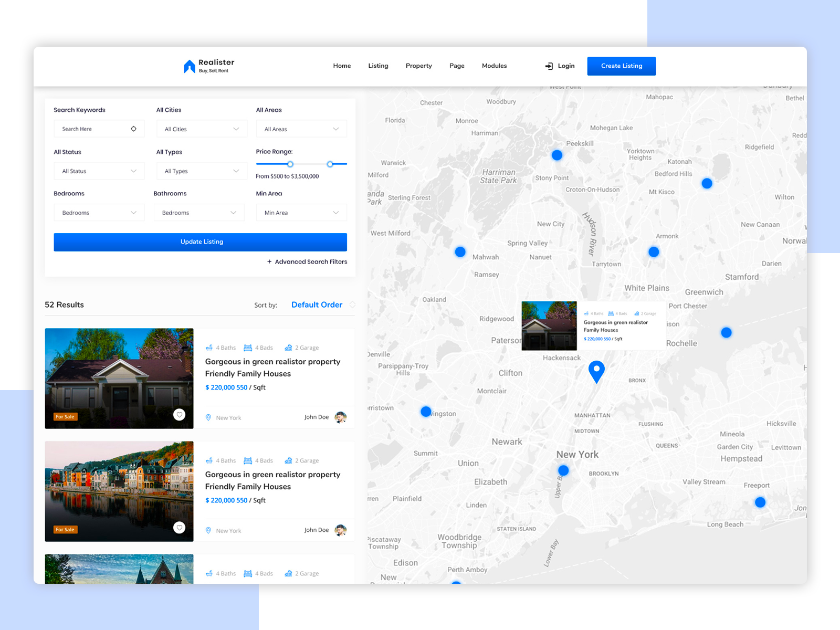The height and width of the screenshot is (630, 840).
Task: Click the right price range slider handle
Action: pyautogui.click(x=330, y=164)
